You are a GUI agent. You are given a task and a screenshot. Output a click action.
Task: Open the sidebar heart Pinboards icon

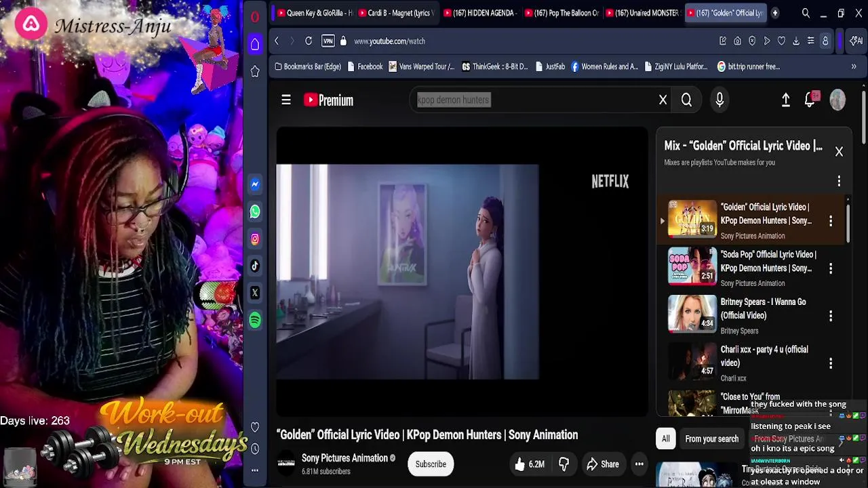(x=255, y=427)
